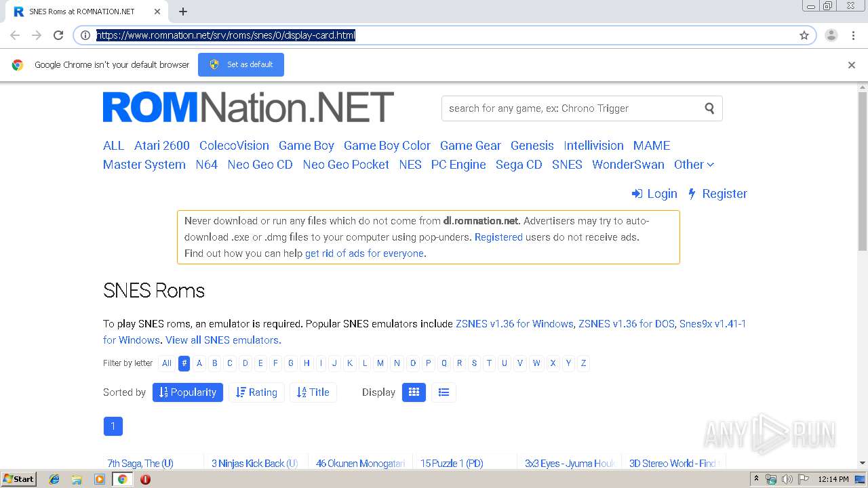Click the Login link
Image resolution: width=868 pixels, height=488 pixels.
click(x=654, y=194)
